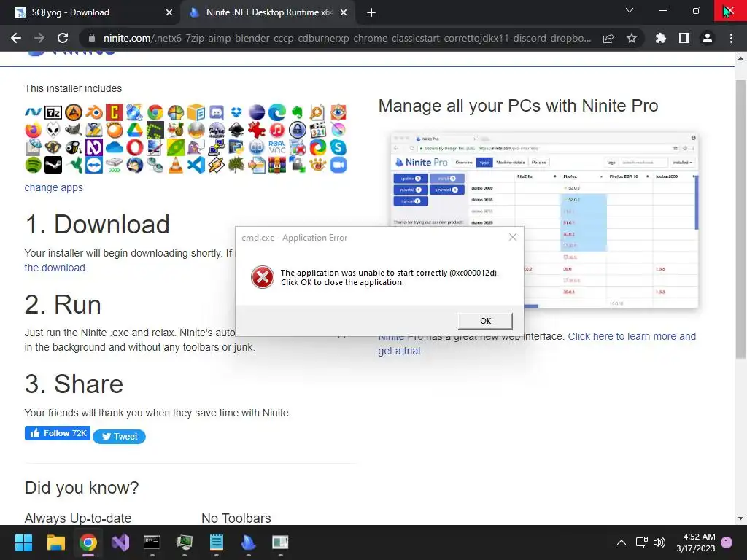
Task: Click the KeePass lock icon
Action: 298,130
